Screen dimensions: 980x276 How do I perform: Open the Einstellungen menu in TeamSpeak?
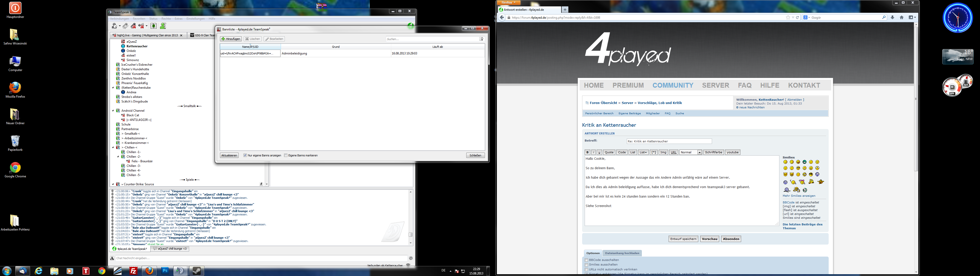click(x=195, y=19)
